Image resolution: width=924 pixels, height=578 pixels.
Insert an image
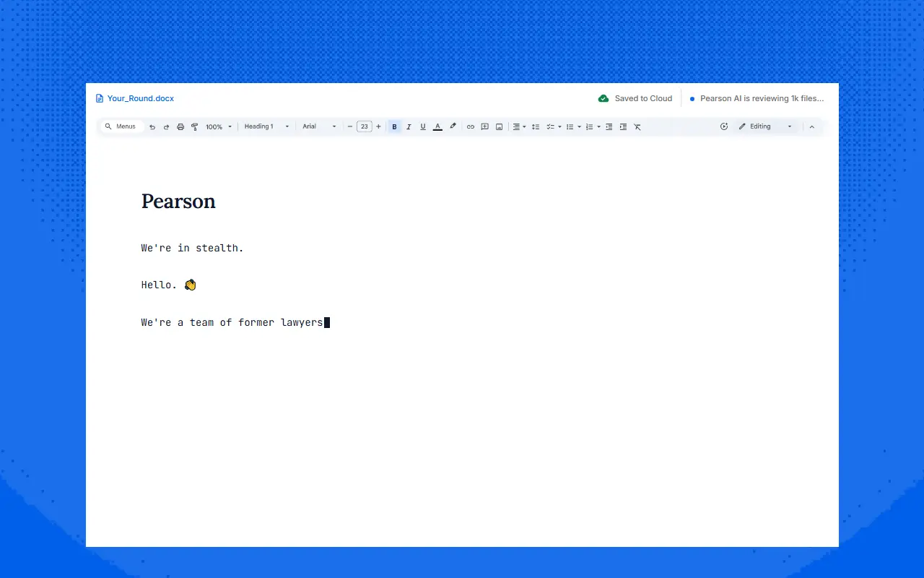click(x=499, y=126)
